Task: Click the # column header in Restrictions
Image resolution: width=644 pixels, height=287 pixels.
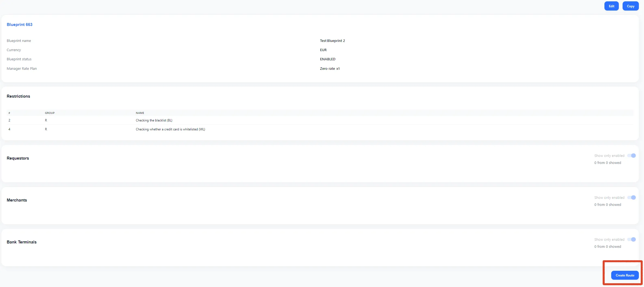Action: click(x=9, y=113)
